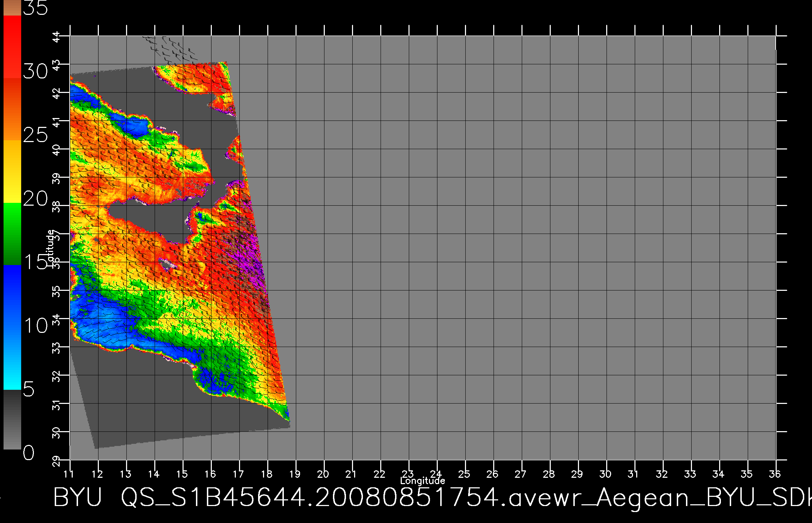
Task: Click longitude tick label '14'
Action: point(154,474)
